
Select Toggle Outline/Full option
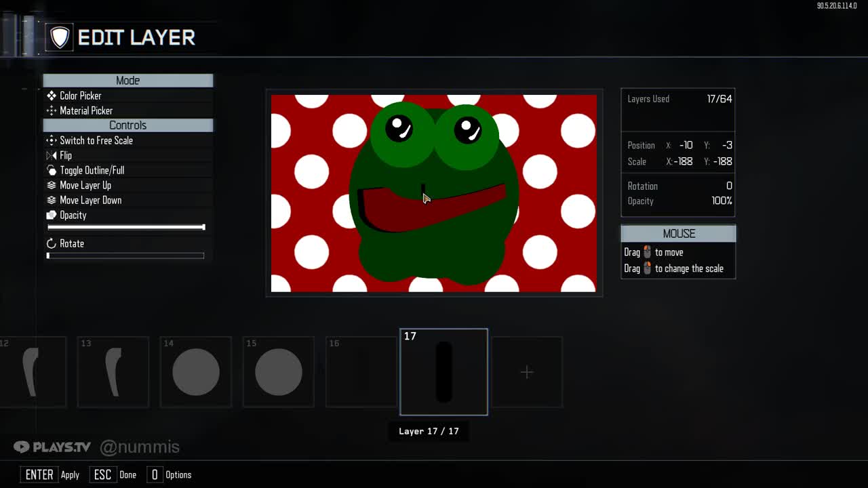128,170
